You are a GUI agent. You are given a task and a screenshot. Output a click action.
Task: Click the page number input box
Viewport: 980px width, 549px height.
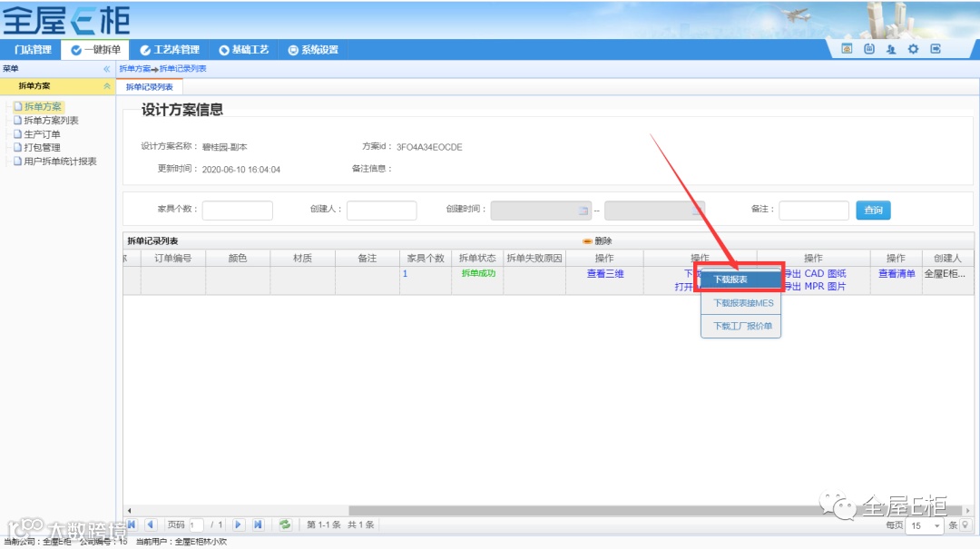(196, 525)
